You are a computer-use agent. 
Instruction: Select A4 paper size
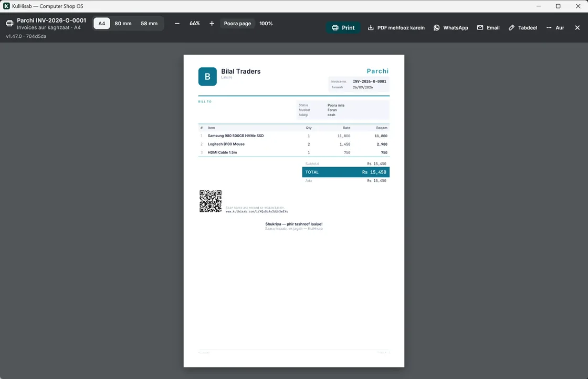pos(102,23)
